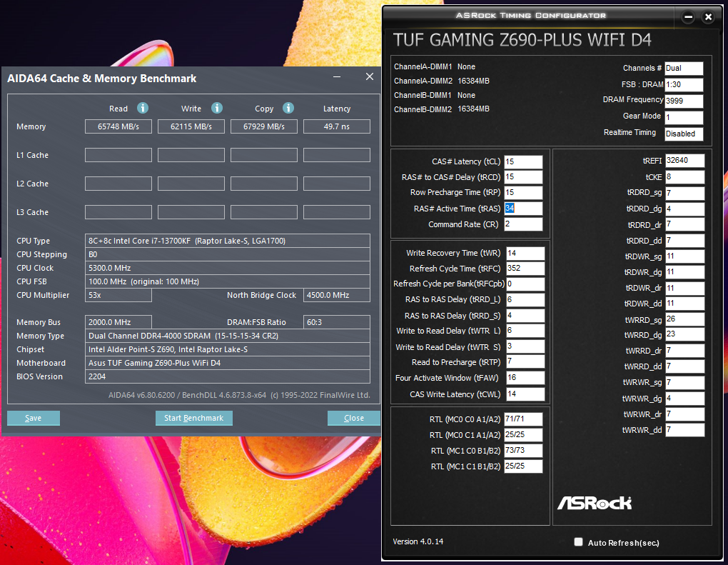Close the AIDA64 benchmark window with X
Viewport: 728px width, 565px height.
(370, 76)
